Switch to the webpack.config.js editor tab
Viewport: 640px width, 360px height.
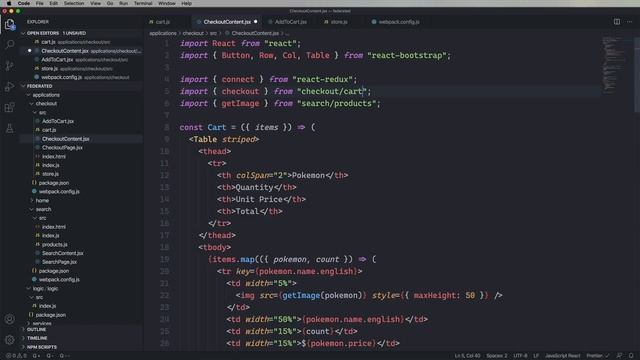(398, 22)
